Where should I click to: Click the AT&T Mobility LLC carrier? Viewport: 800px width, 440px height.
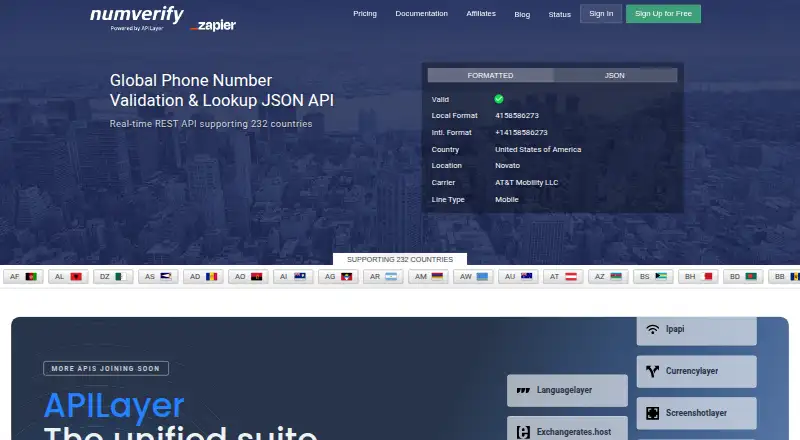pyautogui.click(x=527, y=182)
